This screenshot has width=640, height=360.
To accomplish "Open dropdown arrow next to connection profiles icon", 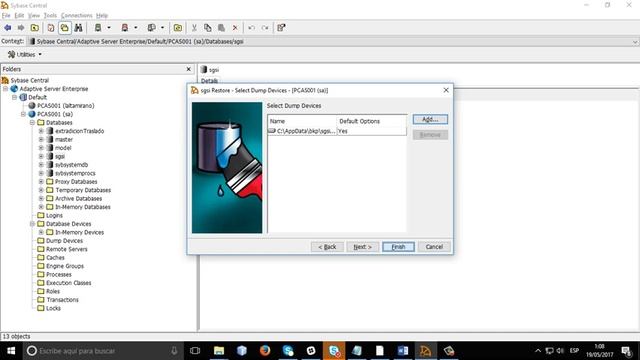I will (x=162, y=28).
